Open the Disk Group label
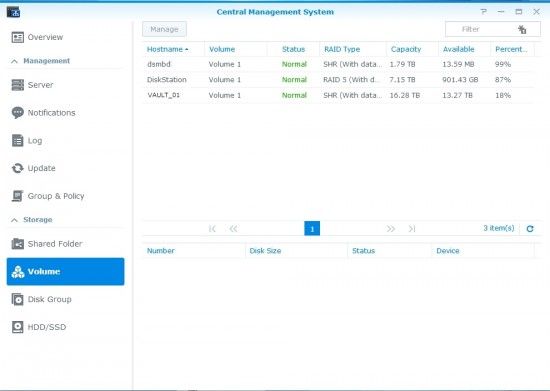Image resolution: width=550 pixels, height=391 pixels. [x=49, y=299]
